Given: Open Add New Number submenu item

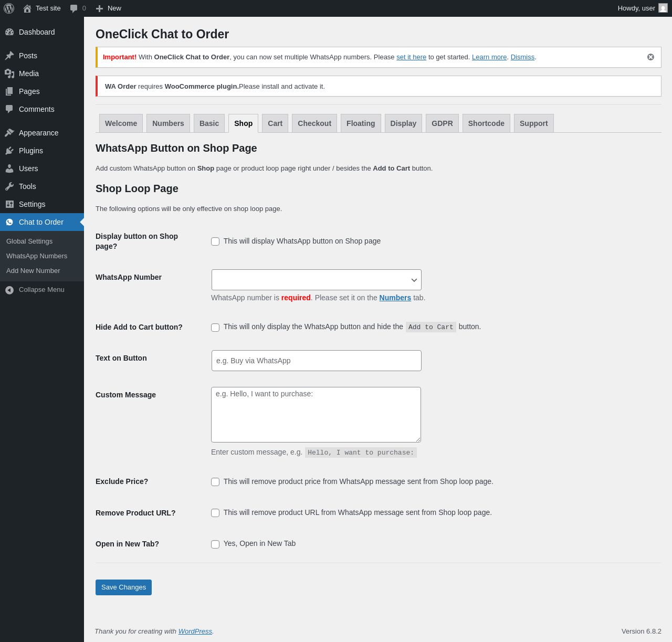Looking at the screenshot, I should coord(33,271).
